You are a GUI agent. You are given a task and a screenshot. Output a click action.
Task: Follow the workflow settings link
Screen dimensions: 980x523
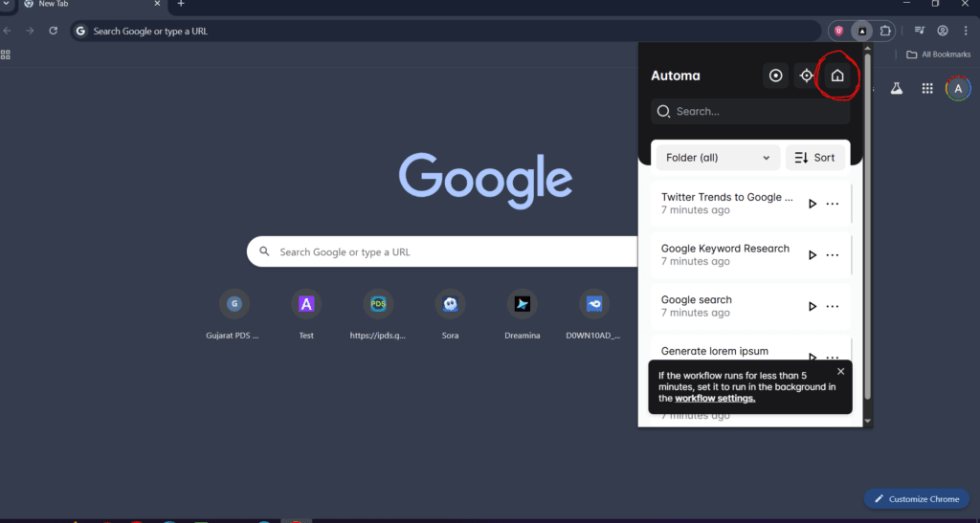(714, 399)
